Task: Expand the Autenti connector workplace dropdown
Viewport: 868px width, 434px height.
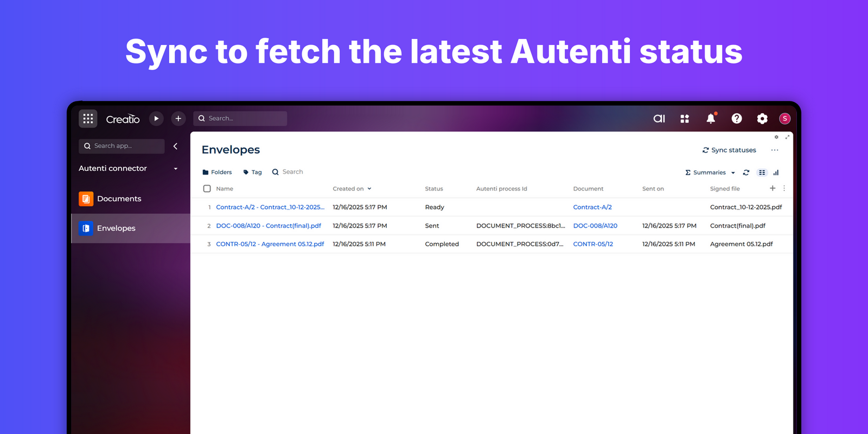Action: click(175, 169)
